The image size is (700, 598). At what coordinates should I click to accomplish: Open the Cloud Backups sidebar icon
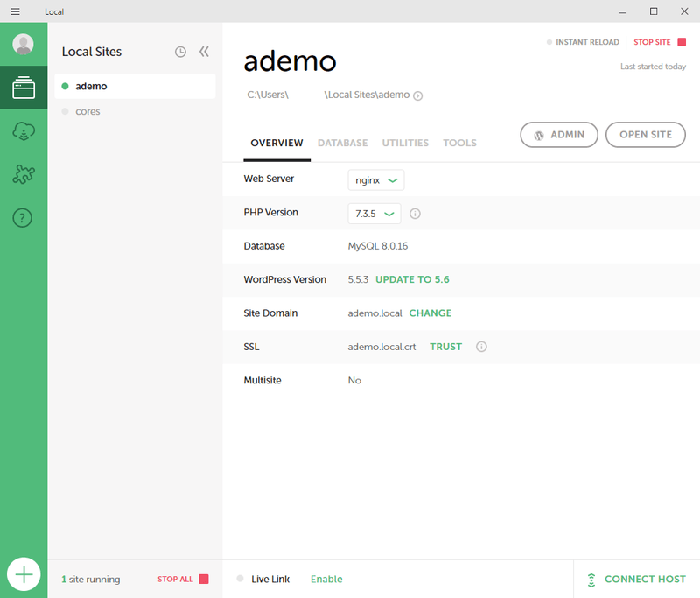(24, 131)
